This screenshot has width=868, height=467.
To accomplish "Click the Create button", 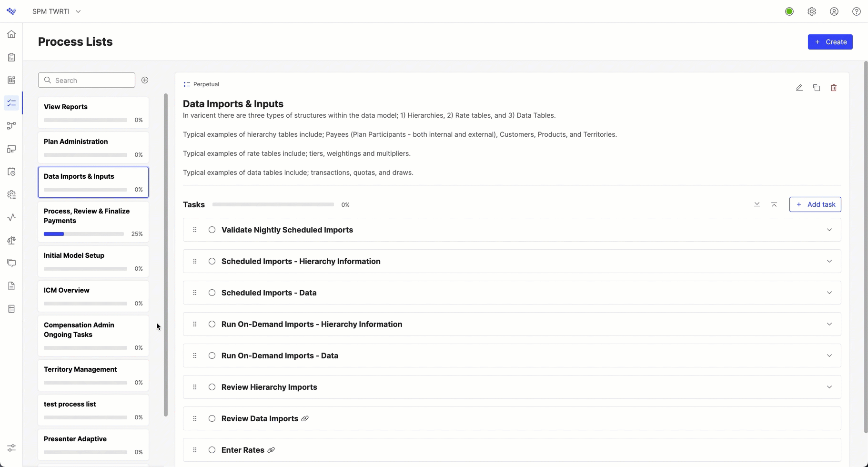I will coord(830,42).
